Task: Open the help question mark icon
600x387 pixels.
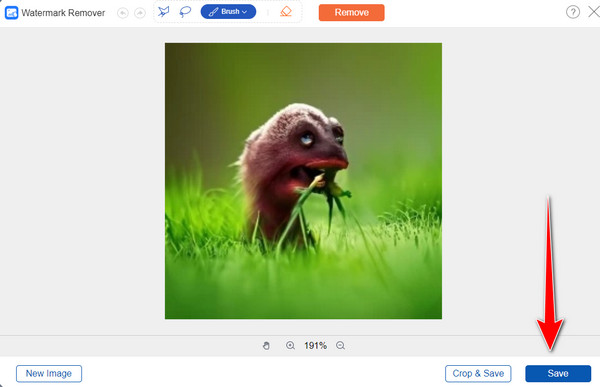Action: pyautogui.click(x=573, y=12)
